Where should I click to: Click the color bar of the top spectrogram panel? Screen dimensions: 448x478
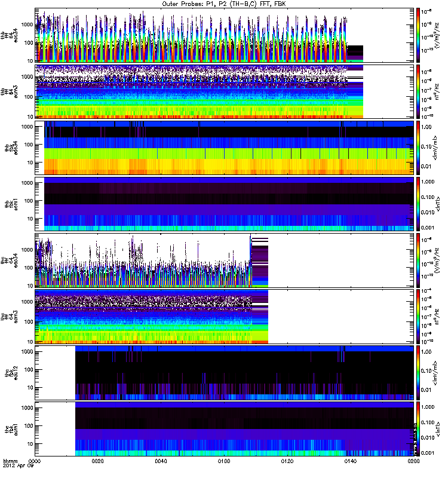point(418,35)
